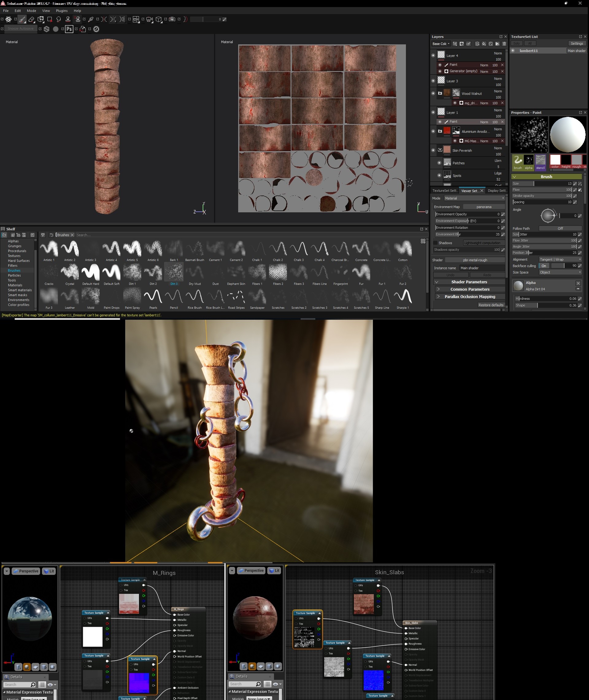Open the Mode menu in the menu bar
Viewport: 589px width, 700px height.
click(x=31, y=10)
